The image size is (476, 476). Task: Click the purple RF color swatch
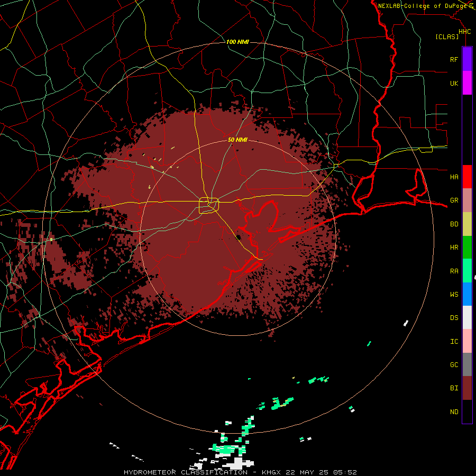click(467, 59)
